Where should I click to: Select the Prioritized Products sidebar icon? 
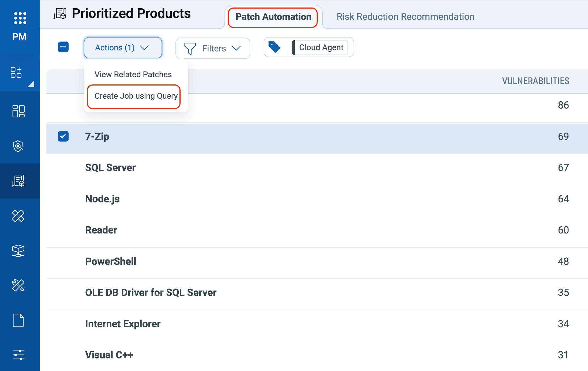point(18,181)
